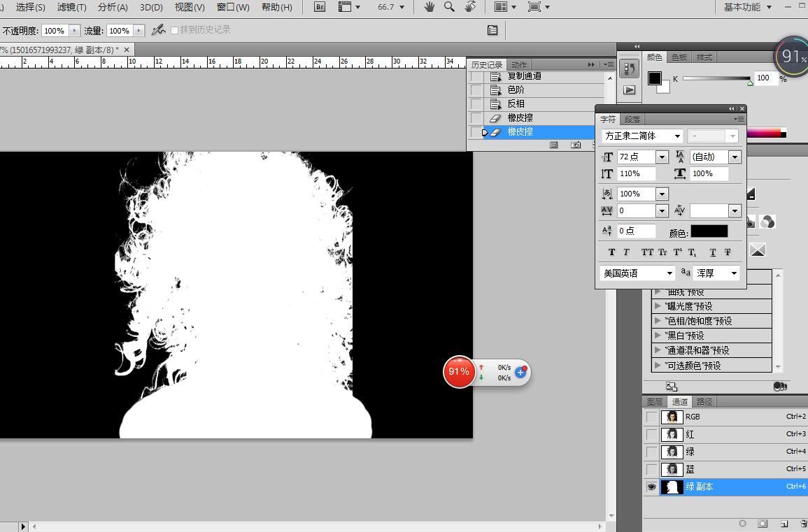
Task: Load channel as selection dotted circle icon
Action: tap(742, 524)
